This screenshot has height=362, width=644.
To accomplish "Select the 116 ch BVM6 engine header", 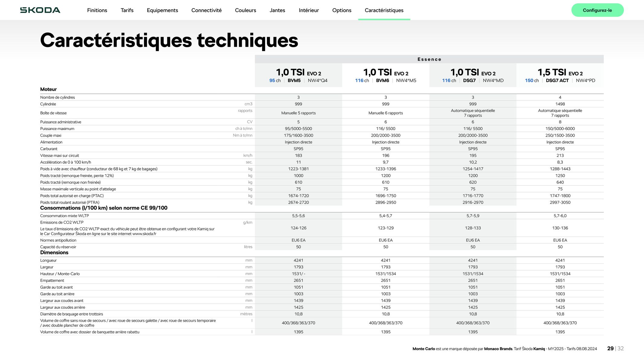I will pos(386,75).
